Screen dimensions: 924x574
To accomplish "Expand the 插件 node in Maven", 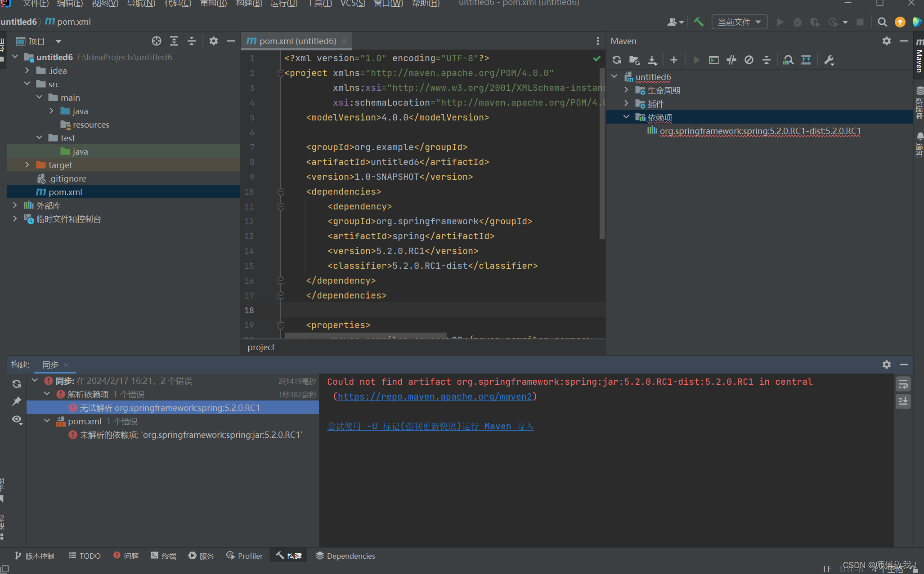I will [x=626, y=104].
